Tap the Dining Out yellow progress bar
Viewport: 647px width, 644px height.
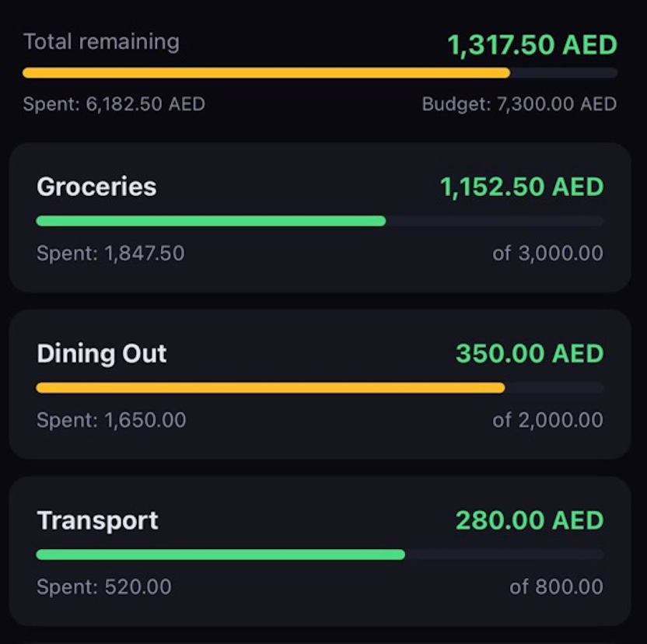click(320, 387)
